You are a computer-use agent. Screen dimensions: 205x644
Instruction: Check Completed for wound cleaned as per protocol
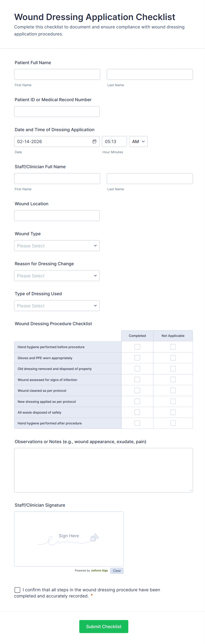pos(137,390)
